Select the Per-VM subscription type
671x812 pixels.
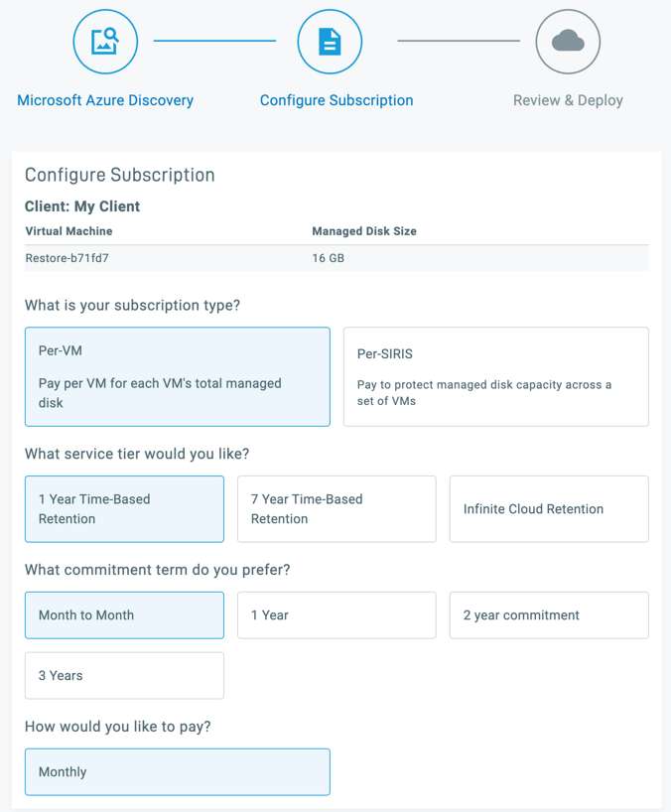tap(178, 377)
